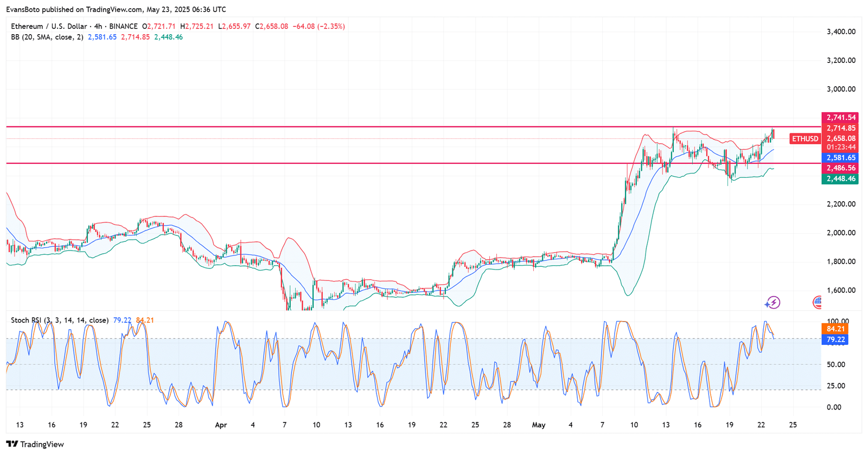Click the high value H2,725.21
868x455 pixels.
click(197, 26)
